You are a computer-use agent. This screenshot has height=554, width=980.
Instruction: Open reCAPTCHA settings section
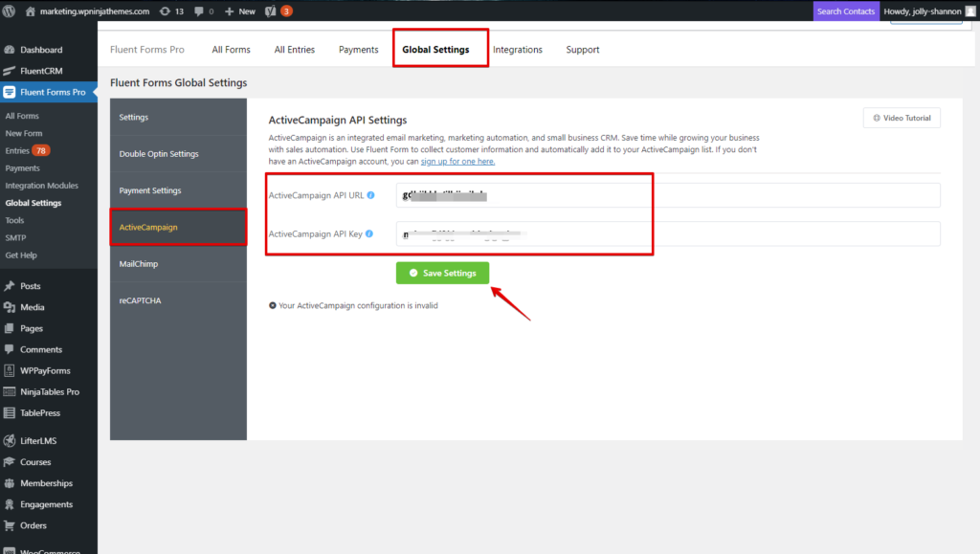click(x=178, y=301)
